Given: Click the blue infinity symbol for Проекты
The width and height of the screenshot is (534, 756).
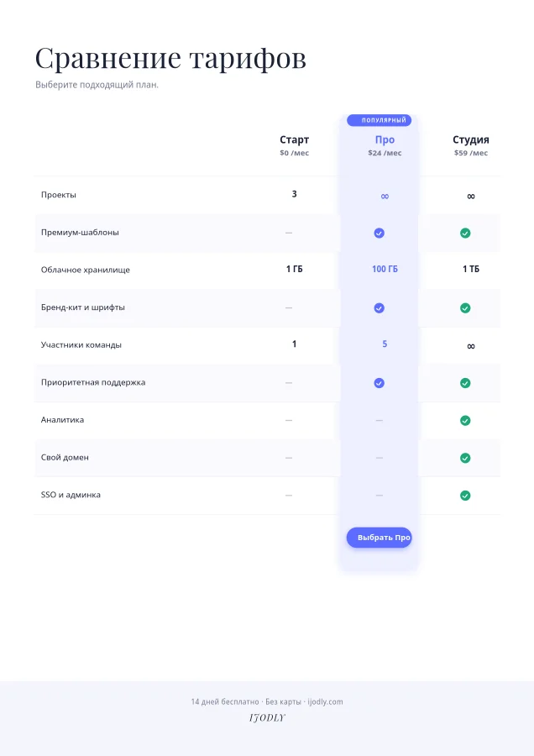Looking at the screenshot, I should [385, 196].
